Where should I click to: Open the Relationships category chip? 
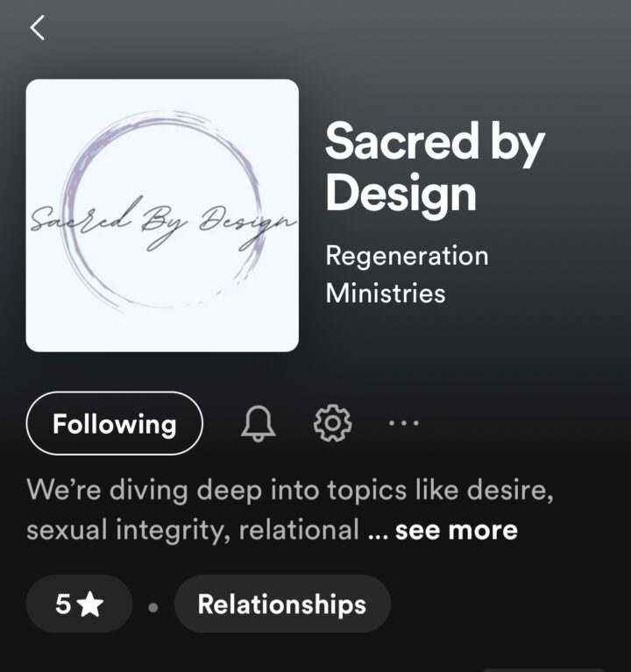pos(281,605)
